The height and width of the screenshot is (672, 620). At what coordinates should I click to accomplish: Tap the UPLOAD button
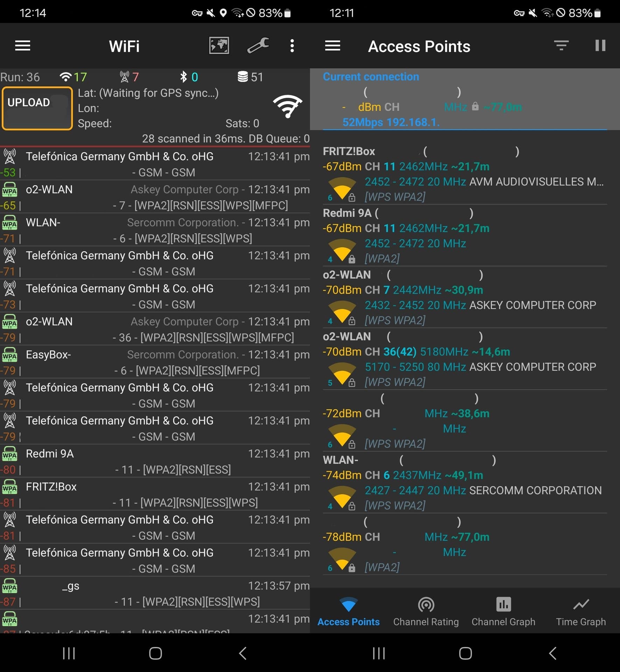coord(37,108)
